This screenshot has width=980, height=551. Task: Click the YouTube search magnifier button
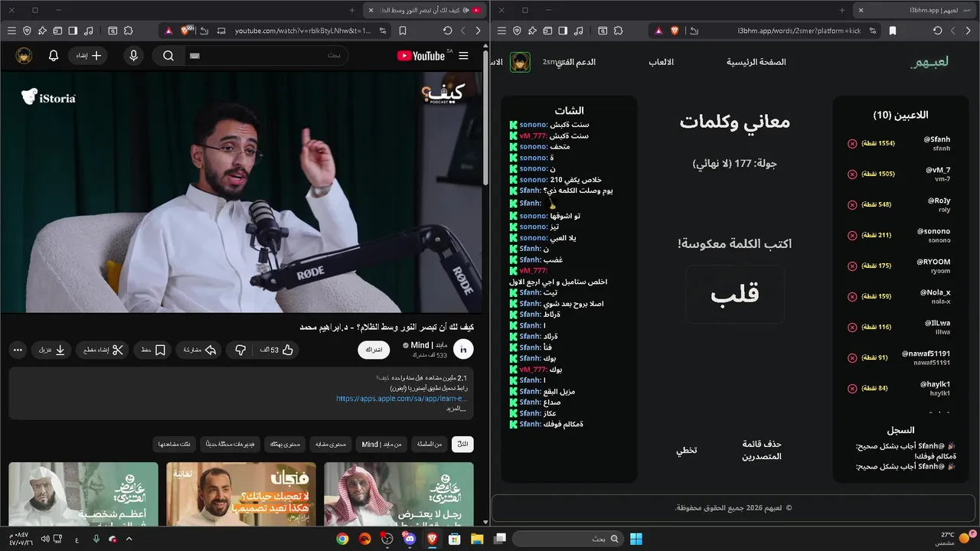coord(168,56)
